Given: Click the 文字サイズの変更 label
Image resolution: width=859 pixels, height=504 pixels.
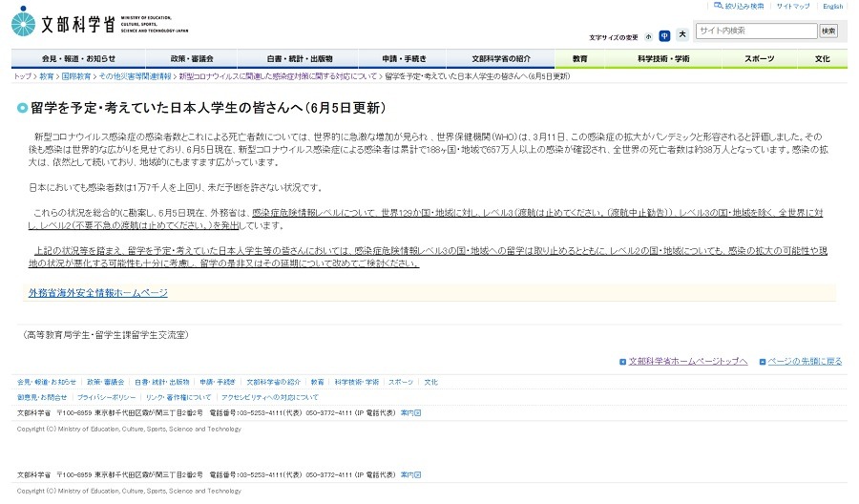Looking at the screenshot, I should pyautogui.click(x=614, y=38).
